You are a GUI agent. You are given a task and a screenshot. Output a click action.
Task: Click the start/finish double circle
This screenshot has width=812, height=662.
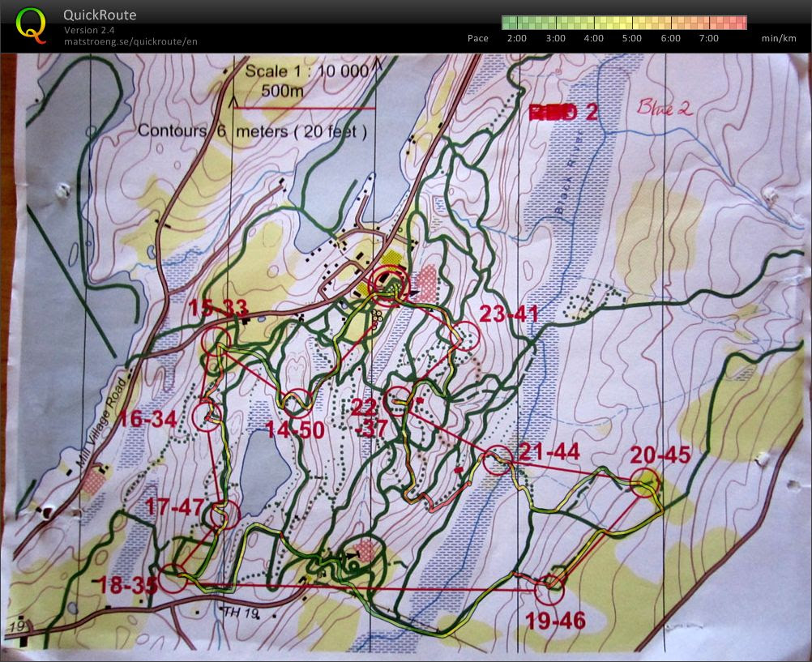tap(389, 285)
